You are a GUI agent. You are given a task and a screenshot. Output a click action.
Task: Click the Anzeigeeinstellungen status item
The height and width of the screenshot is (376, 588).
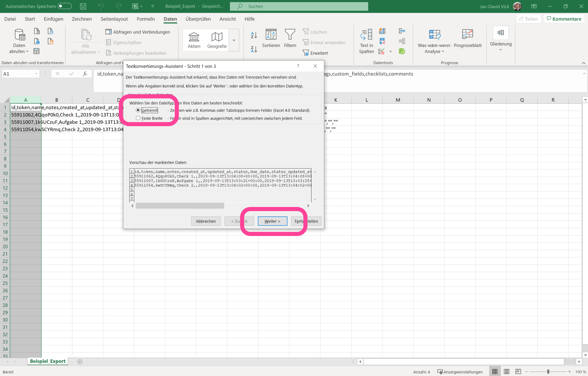pos(460,372)
